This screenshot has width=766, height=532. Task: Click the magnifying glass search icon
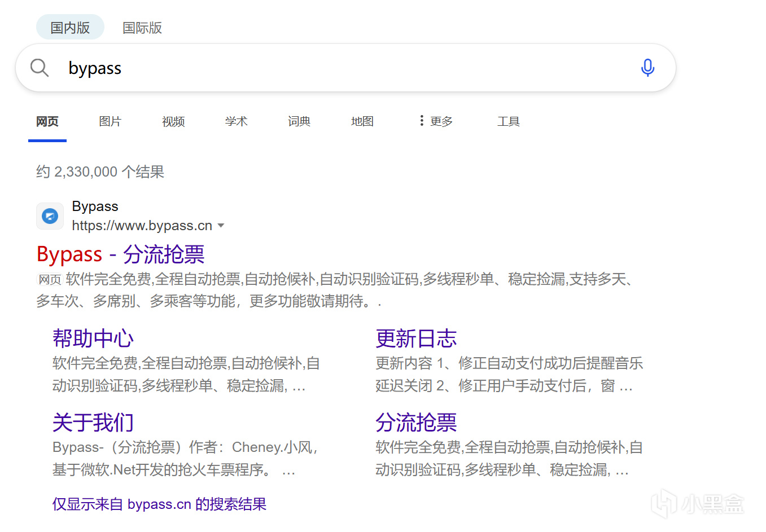(40, 68)
